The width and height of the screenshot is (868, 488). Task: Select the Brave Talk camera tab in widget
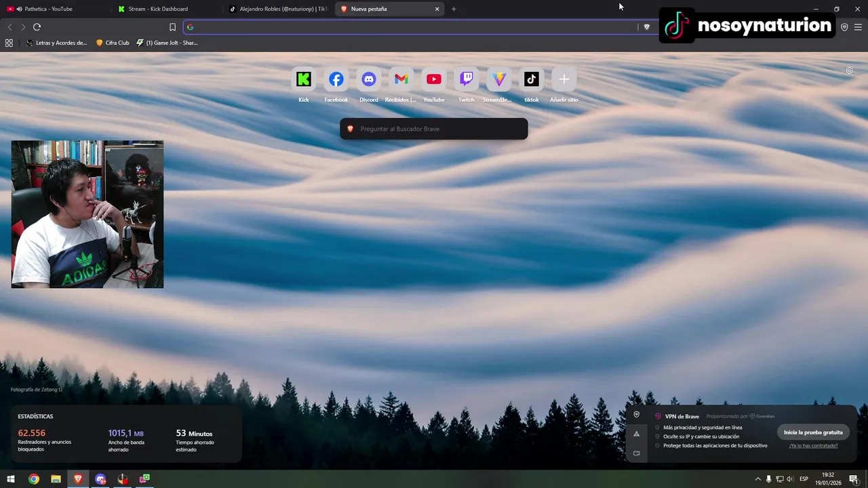(x=636, y=453)
